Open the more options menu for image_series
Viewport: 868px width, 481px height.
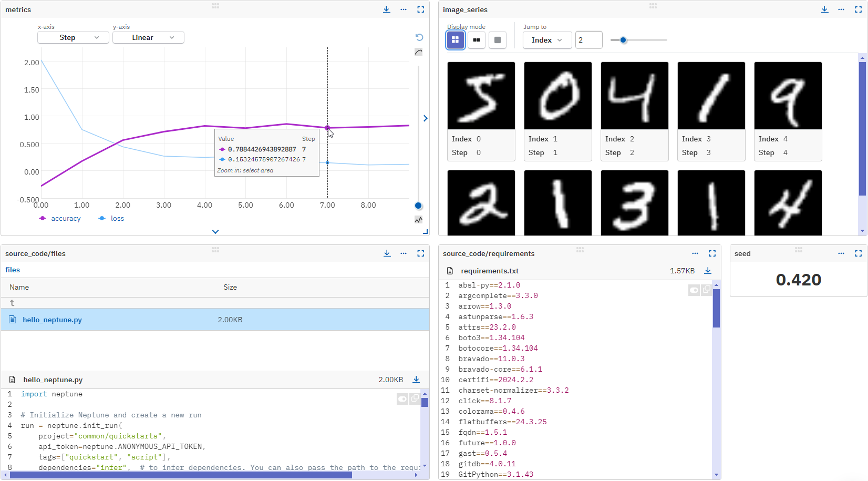[841, 9]
